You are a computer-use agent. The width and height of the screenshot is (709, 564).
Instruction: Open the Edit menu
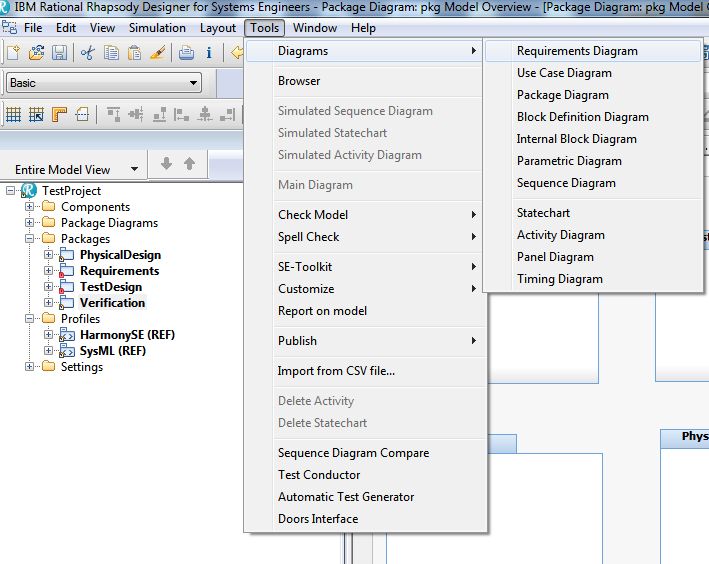click(x=66, y=28)
